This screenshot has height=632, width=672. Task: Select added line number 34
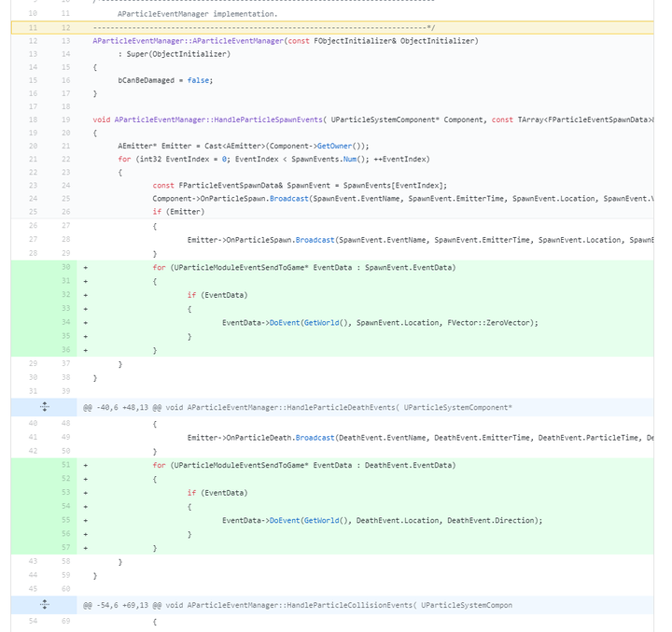[x=65, y=322]
